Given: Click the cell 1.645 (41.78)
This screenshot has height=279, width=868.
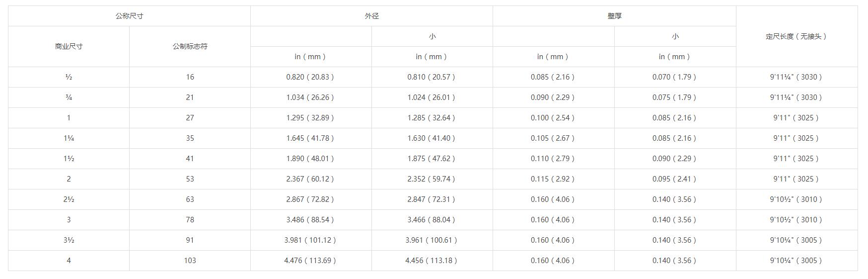Looking at the screenshot, I should pos(310,138).
